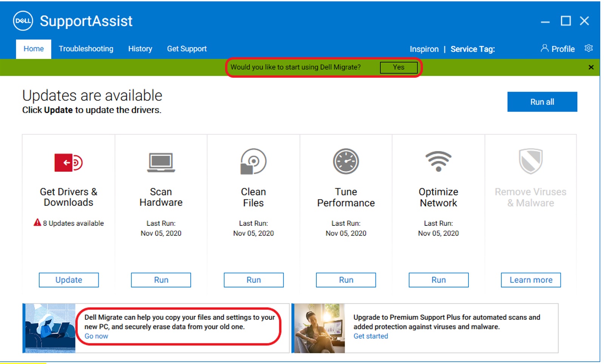Click the Last Run date under Optimize Network
This screenshot has height=364, width=604.
pyautogui.click(x=439, y=233)
